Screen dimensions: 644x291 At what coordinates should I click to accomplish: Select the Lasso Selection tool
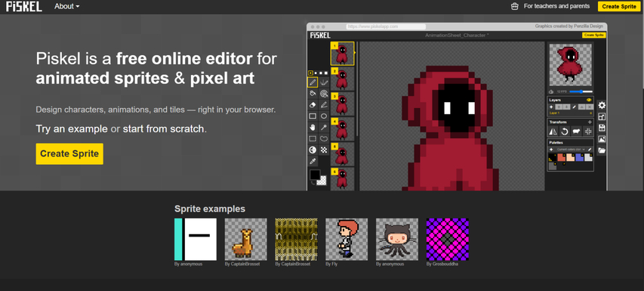click(x=324, y=139)
